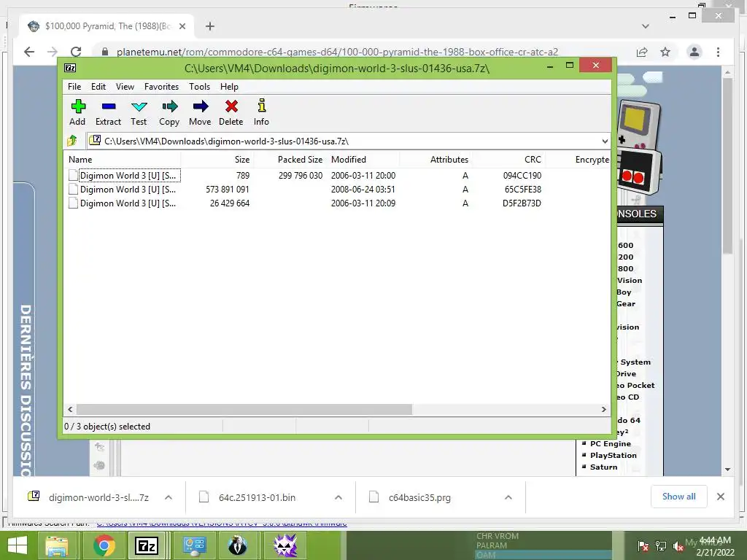Sort by Packed Size column header
Viewport: 747px width, 560px height.
[290, 160]
